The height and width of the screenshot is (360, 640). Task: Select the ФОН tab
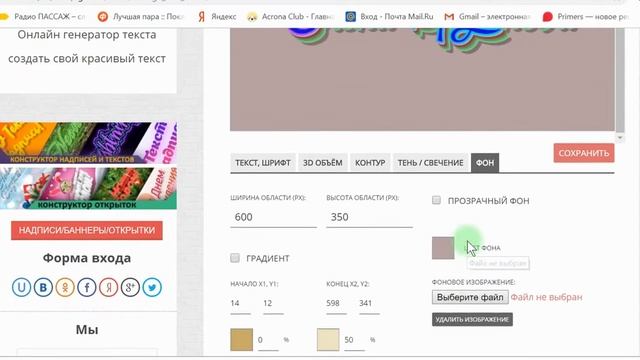click(x=485, y=163)
